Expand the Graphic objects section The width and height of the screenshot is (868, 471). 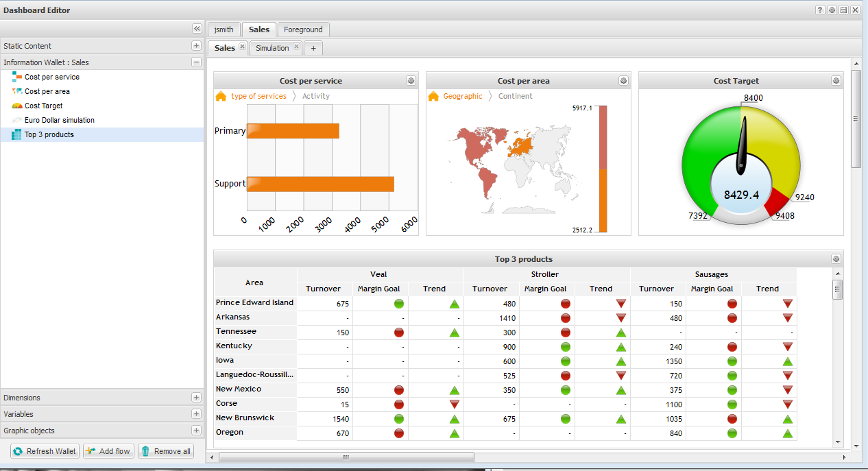197,431
